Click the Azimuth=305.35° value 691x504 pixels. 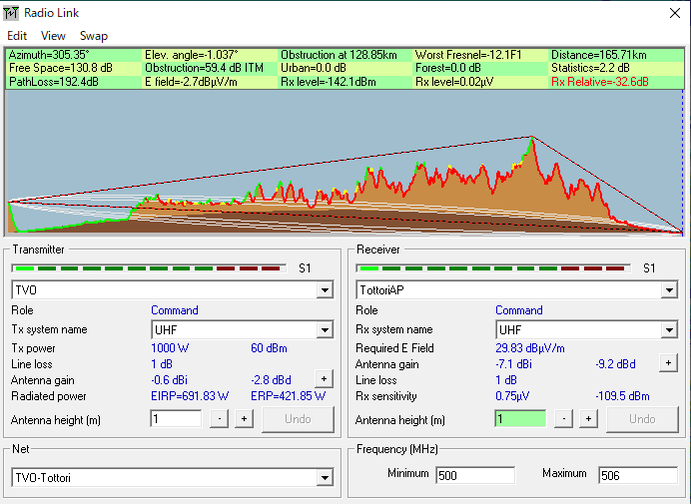click(49, 55)
